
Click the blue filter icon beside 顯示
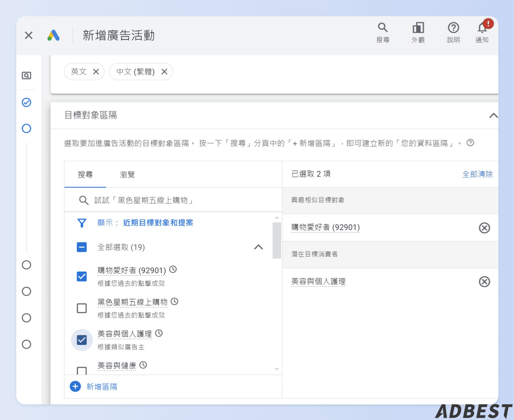(82, 223)
